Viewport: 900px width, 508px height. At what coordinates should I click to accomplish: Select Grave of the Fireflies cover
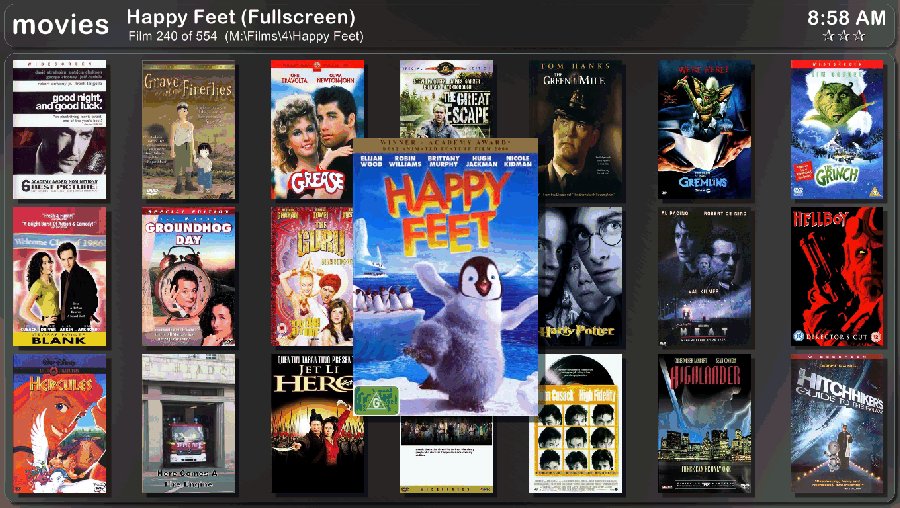tap(189, 130)
